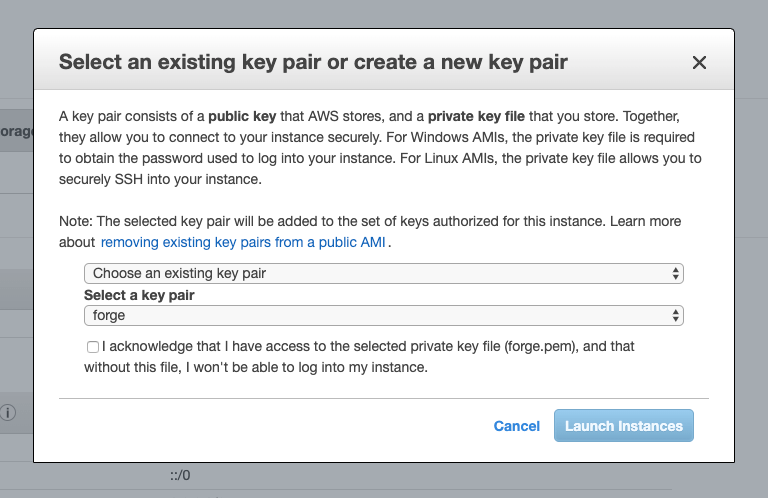Select the partially hidden Storage tab
768x498 pixels.
click(x=17, y=131)
